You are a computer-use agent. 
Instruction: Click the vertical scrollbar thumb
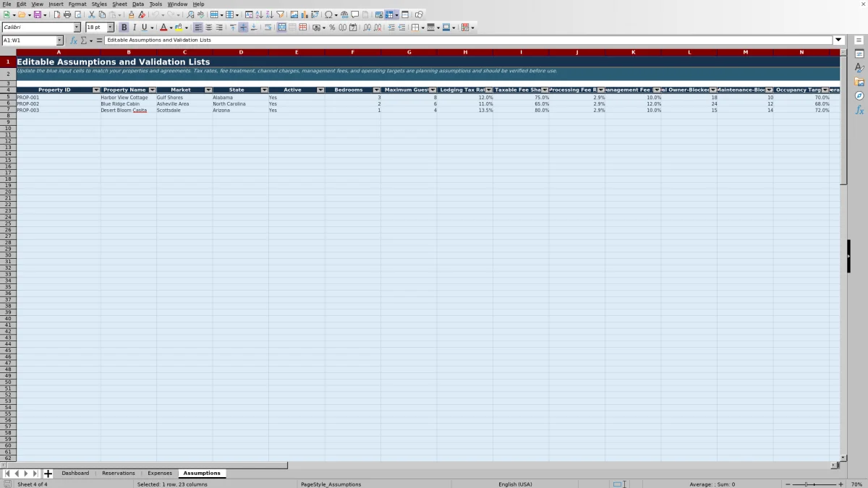(843, 120)
